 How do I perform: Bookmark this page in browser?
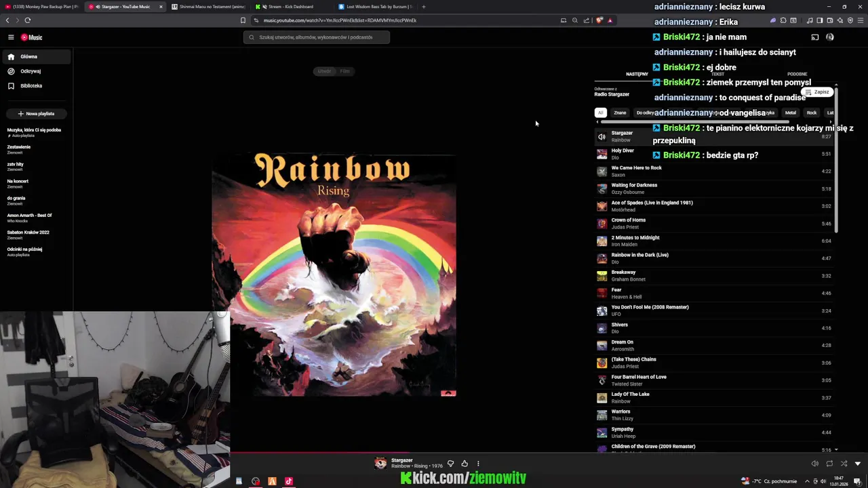click(x=243, y=20)
